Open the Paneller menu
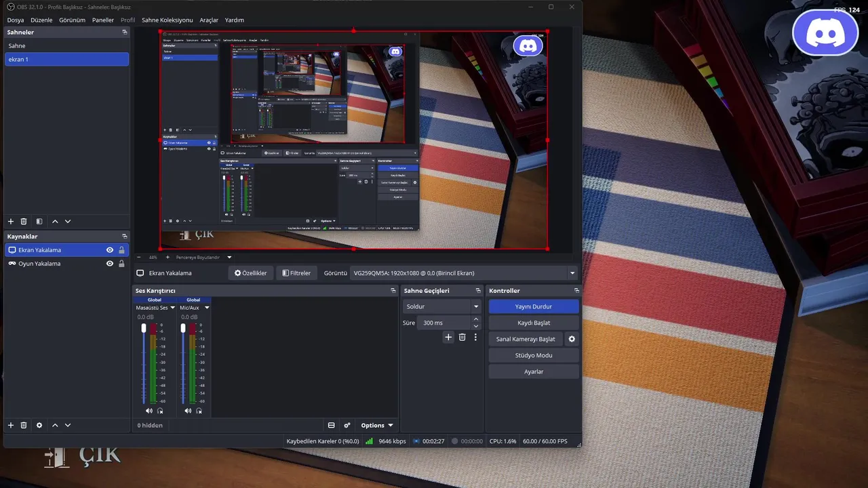This screenshot has height=488, width=868. pyautogui.click(x=103, y=20)
